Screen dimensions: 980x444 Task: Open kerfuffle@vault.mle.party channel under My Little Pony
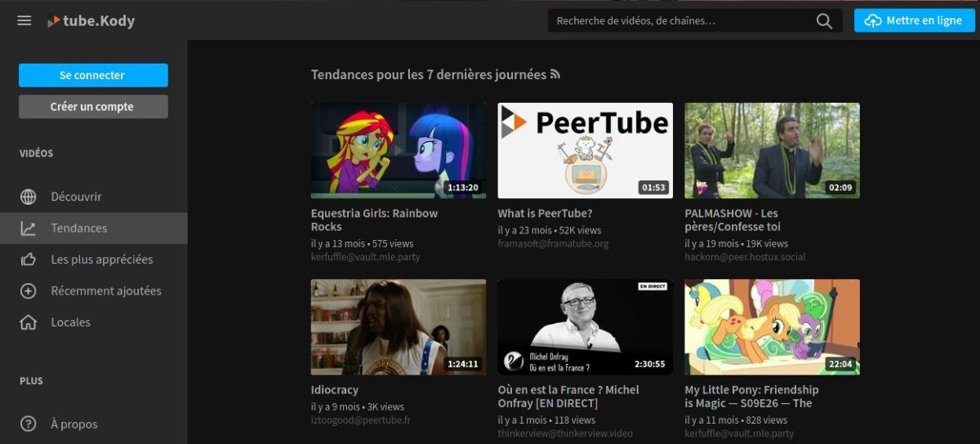pyautogui.click(x=739, y=433)
